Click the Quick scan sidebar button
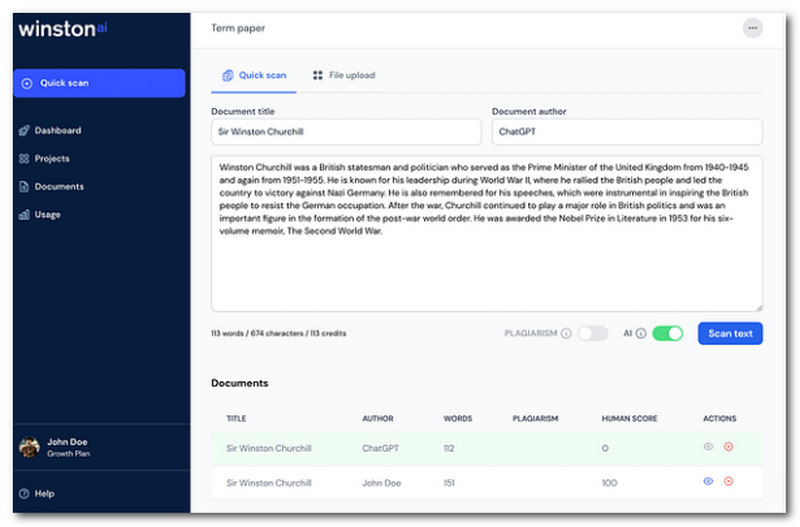This screenshot has width=800, height=527. 99,83
